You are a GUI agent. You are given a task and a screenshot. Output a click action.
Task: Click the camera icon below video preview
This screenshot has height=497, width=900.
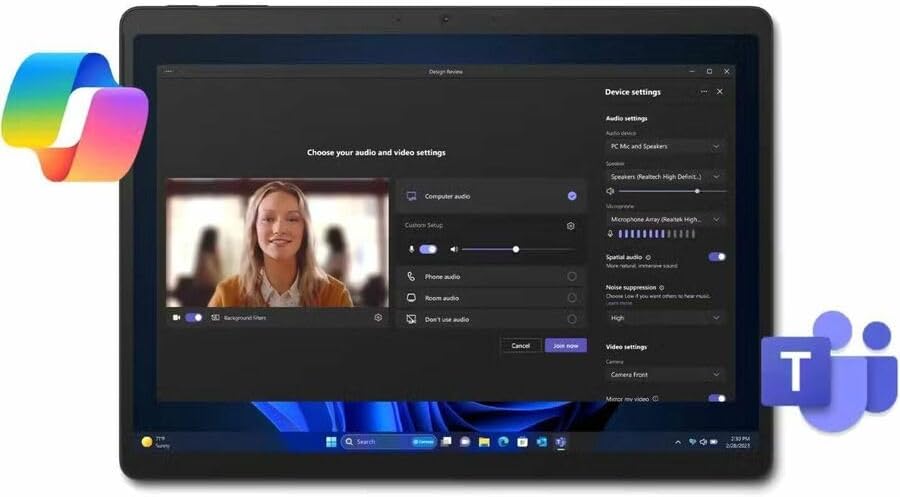[176, 317]
